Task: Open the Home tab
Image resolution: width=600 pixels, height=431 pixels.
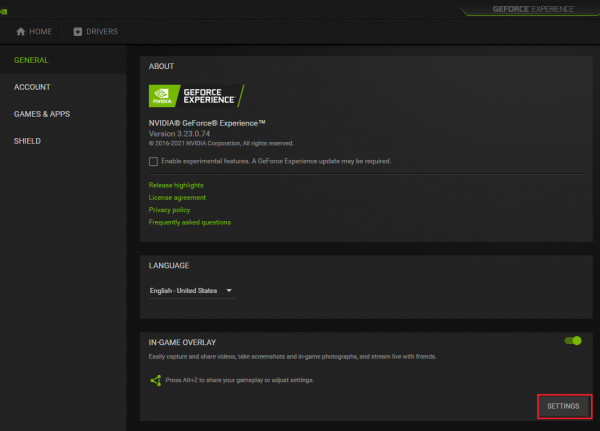Action: (x=34, y=31)
